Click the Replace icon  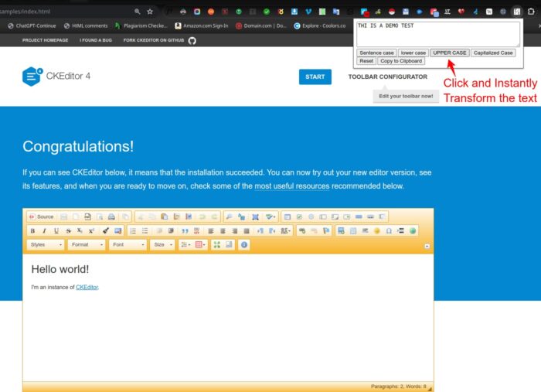coord(241,216)
